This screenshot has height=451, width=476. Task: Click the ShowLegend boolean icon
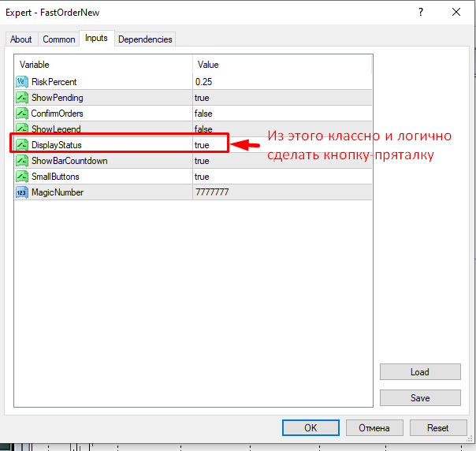point(22,129)
